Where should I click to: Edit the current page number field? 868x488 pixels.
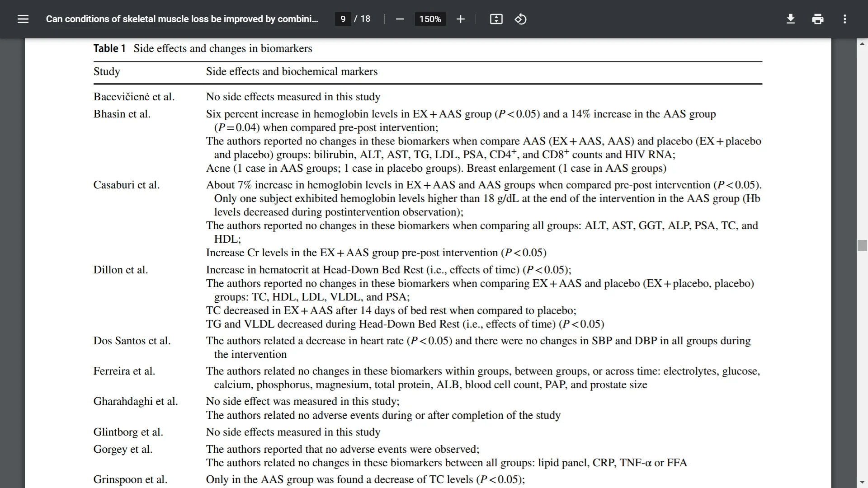(343, 19)
